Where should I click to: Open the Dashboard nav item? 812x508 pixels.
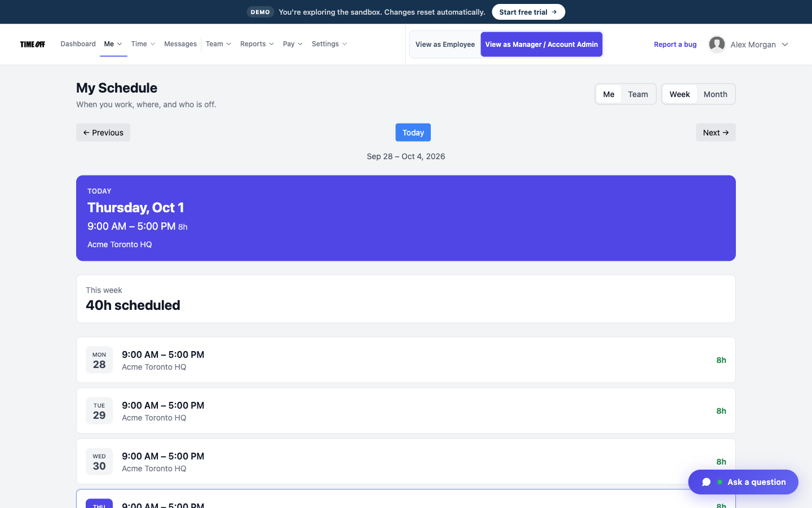78,44
